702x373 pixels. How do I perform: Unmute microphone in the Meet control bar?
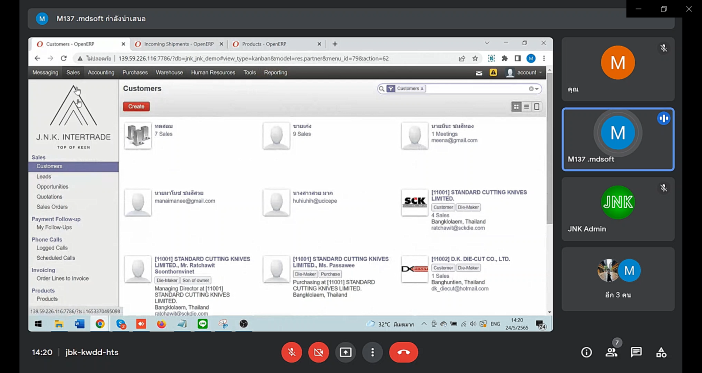click(291, 352)
